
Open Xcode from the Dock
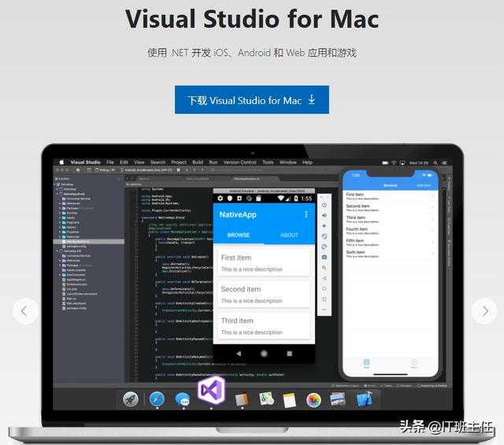pos(365,399)
